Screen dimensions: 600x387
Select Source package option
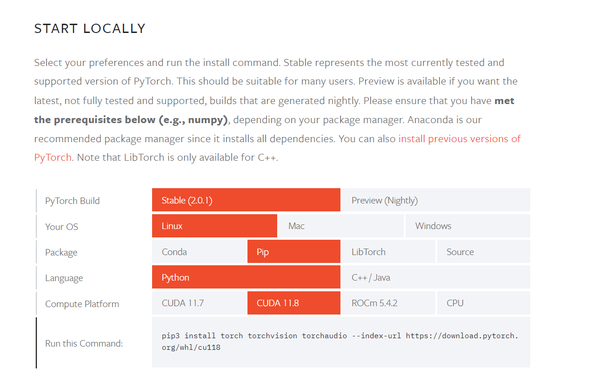coord(483,251)
